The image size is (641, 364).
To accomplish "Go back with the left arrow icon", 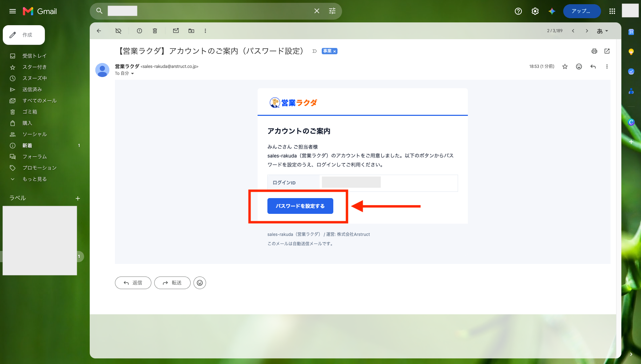I will 99,31.
